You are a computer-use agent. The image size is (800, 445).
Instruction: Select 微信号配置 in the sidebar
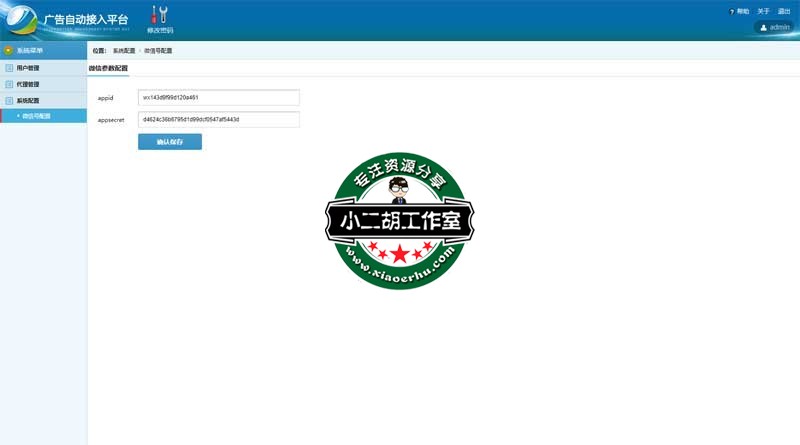(36, 116)
